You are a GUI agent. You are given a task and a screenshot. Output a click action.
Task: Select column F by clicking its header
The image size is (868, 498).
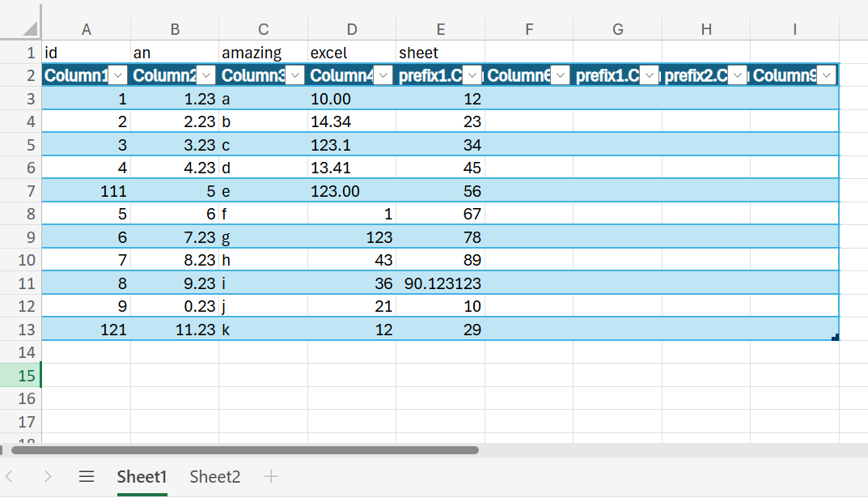529,29
